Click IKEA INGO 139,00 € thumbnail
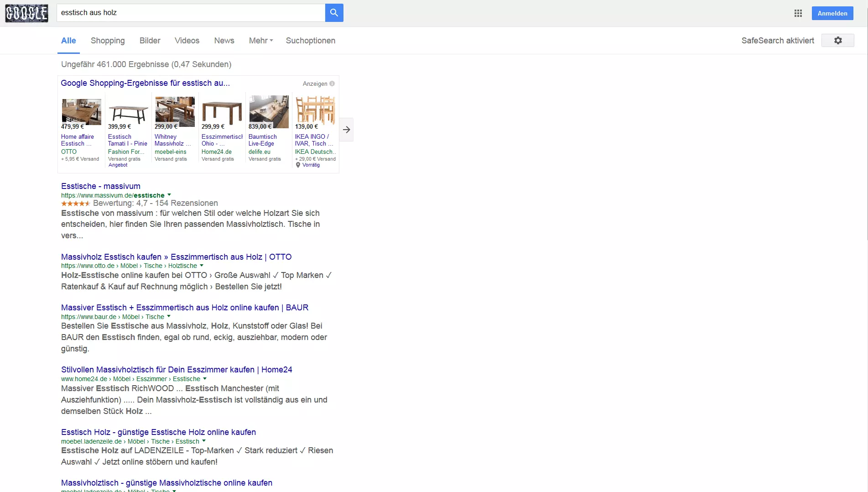The image size is (868, 492). 315,110
